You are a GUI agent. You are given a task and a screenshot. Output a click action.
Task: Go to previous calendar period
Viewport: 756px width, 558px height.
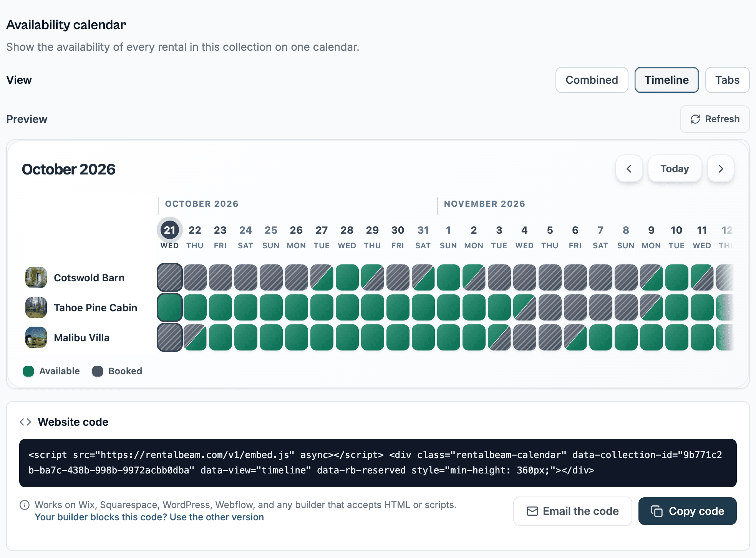point(629,169)
